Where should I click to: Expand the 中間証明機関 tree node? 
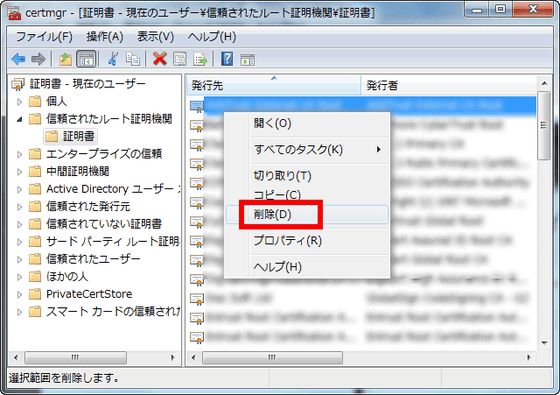[20, 172]
